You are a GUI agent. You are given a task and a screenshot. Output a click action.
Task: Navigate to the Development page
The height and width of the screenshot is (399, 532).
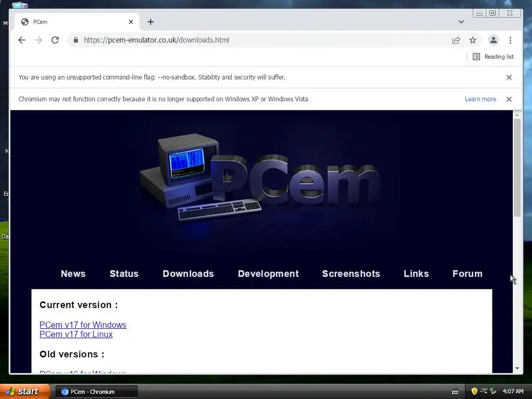click(x=268, y=274)
